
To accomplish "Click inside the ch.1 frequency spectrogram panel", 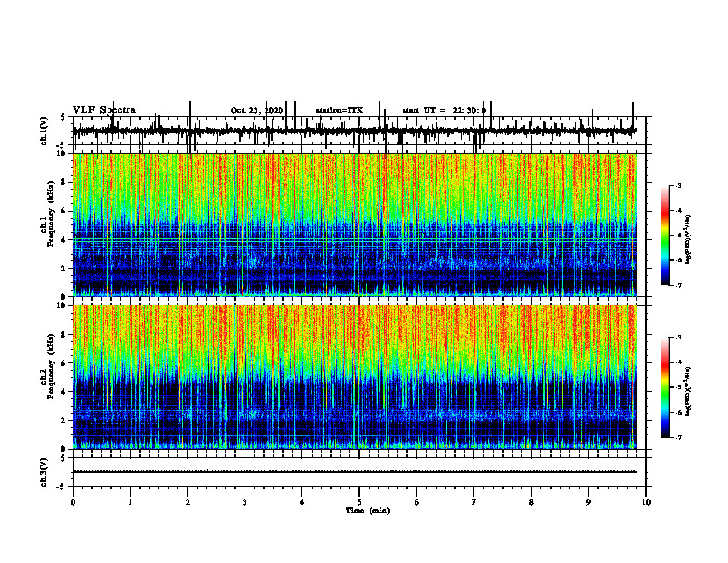I will (359, 224).
